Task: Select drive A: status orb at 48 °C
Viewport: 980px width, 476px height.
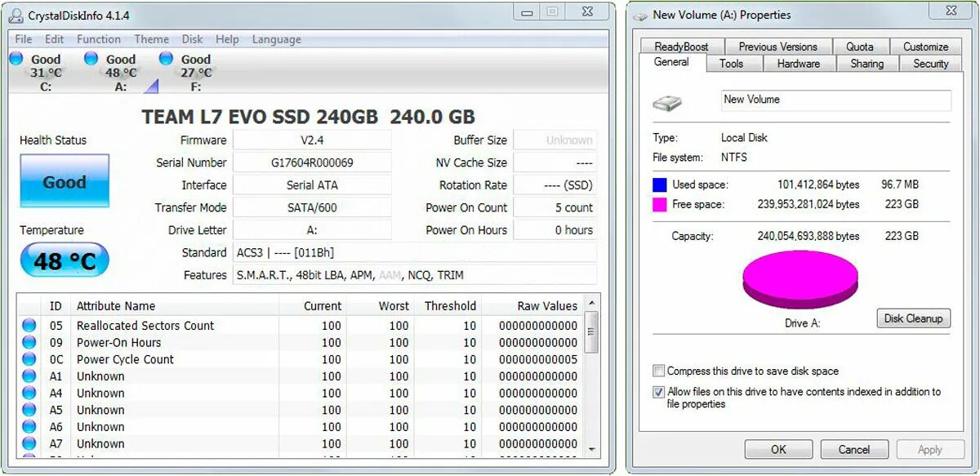Action: (91, 59)
